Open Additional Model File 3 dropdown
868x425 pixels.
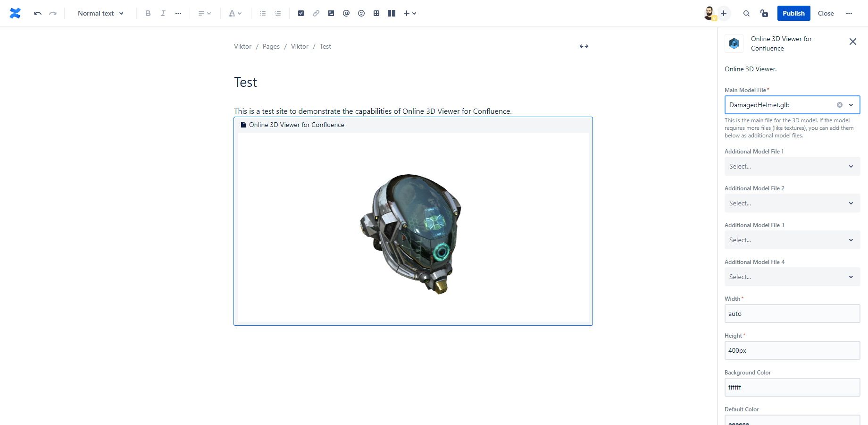click(792, 240)
